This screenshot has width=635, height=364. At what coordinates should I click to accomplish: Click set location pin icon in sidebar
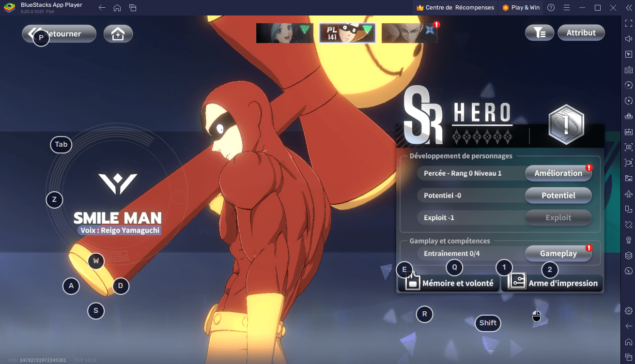[629, 240]
